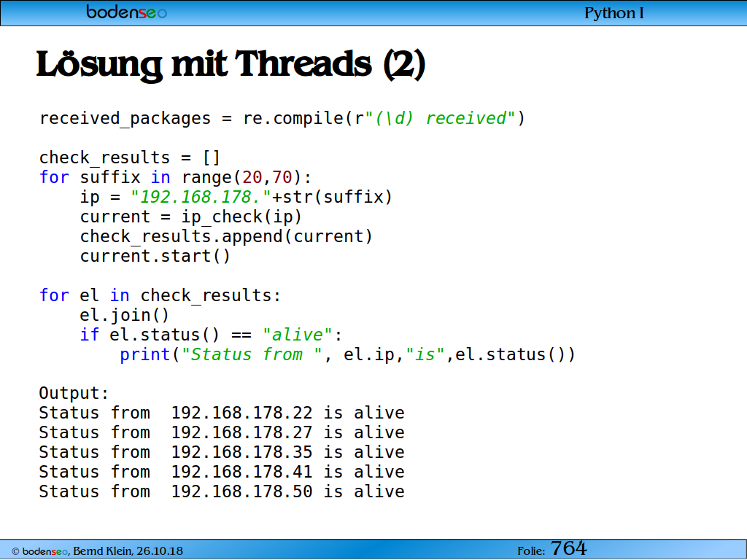This screenshot has width=747, height=560.
Task: Click the slide title 'Lösung mit Threads (2)'
Action: (231, 64)
